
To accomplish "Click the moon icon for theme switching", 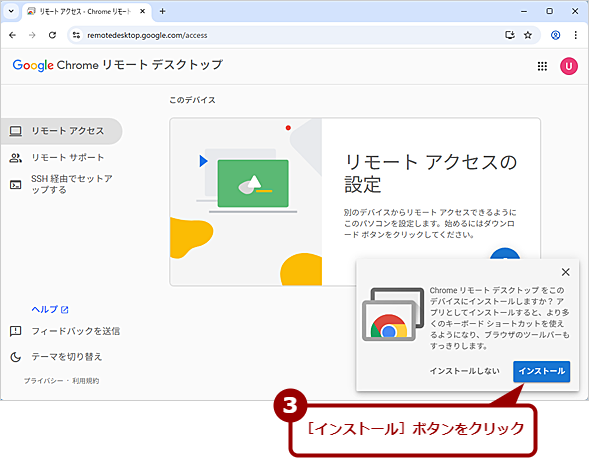I will coord(15,357).
